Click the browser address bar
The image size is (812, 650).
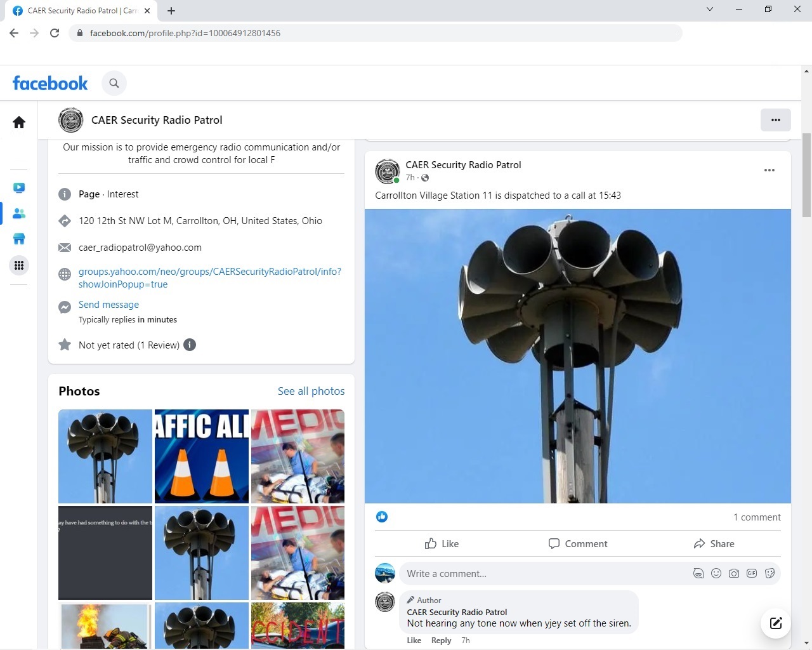(x=375, y=33)
